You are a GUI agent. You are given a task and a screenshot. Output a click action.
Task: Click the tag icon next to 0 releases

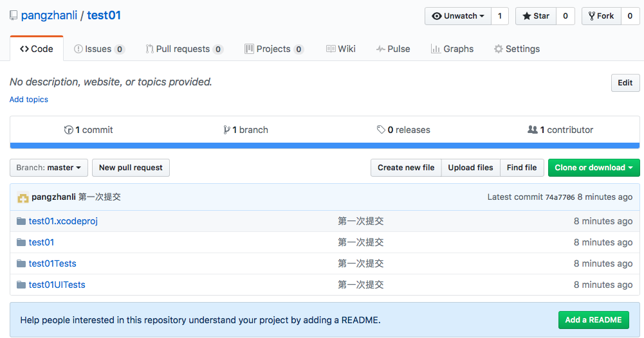tap(381, 130)
